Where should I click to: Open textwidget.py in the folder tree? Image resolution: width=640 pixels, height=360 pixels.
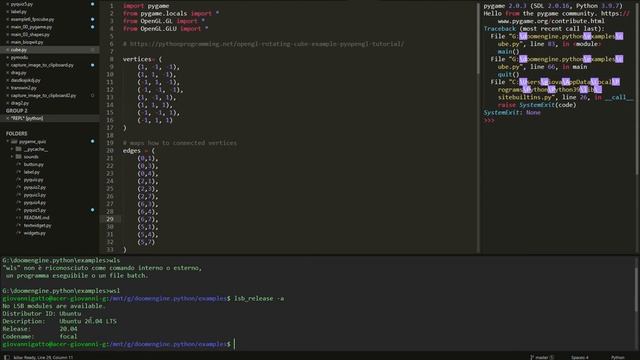pos(38,225)
